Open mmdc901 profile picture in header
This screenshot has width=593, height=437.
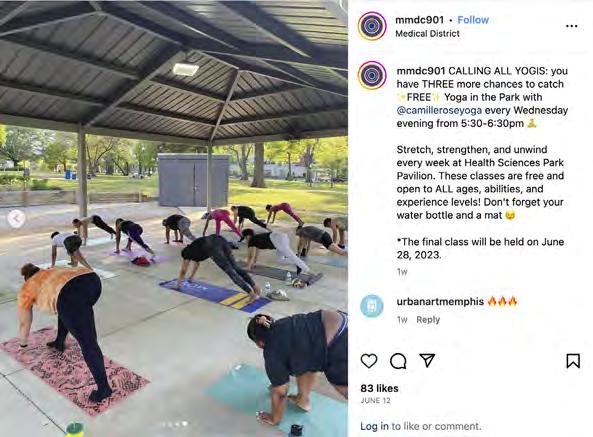[x=372, y=26]
